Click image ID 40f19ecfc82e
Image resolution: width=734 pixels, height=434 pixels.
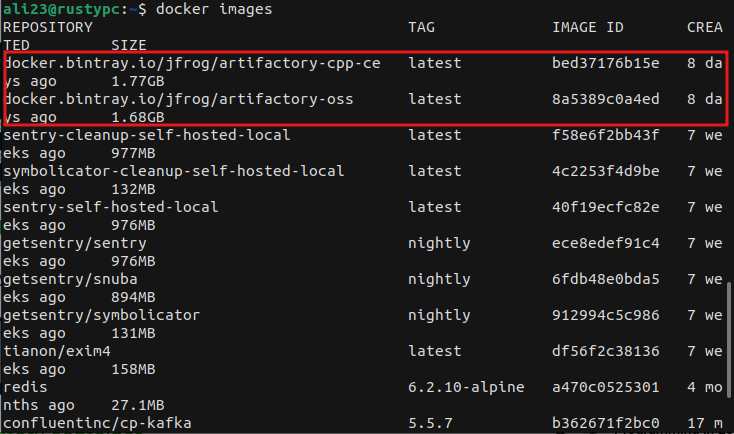point(606,207)
